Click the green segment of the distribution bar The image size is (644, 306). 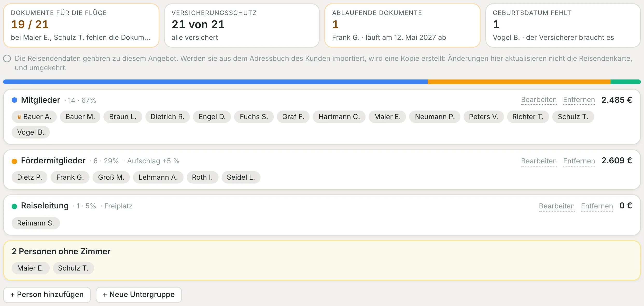[626, 82]
